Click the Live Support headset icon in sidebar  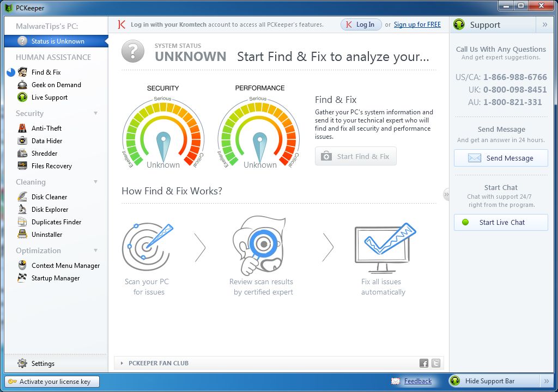[x=22, y=97]
